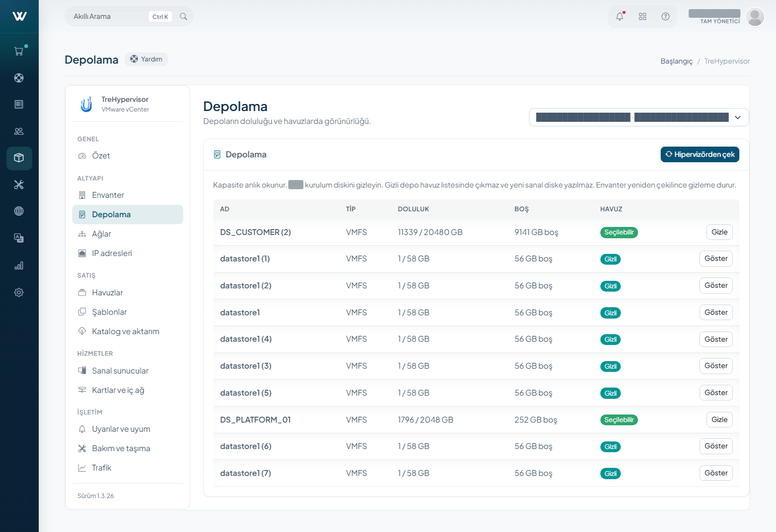776x532 pixels.
Task: Open Uyarılar ve uyum menu item
Action: point(128,429)
